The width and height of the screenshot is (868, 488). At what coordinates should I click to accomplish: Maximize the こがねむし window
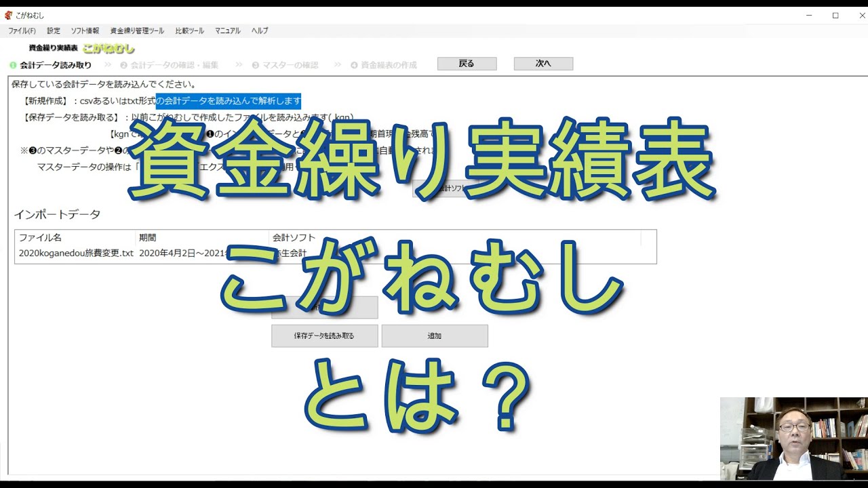[x=835, y=15]
